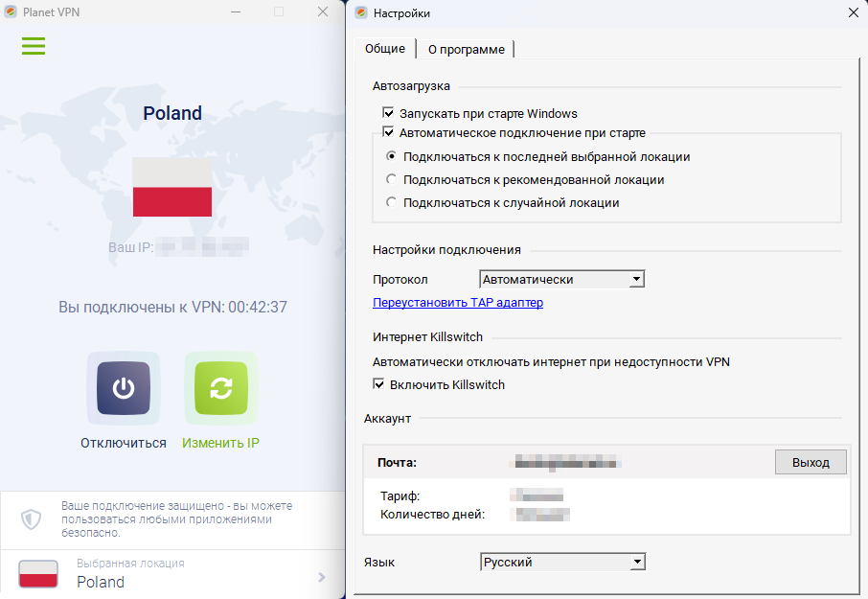Toggle Автоматическое подключение при старте checkbox
This screenshot has height=599, width=868.
389,132
